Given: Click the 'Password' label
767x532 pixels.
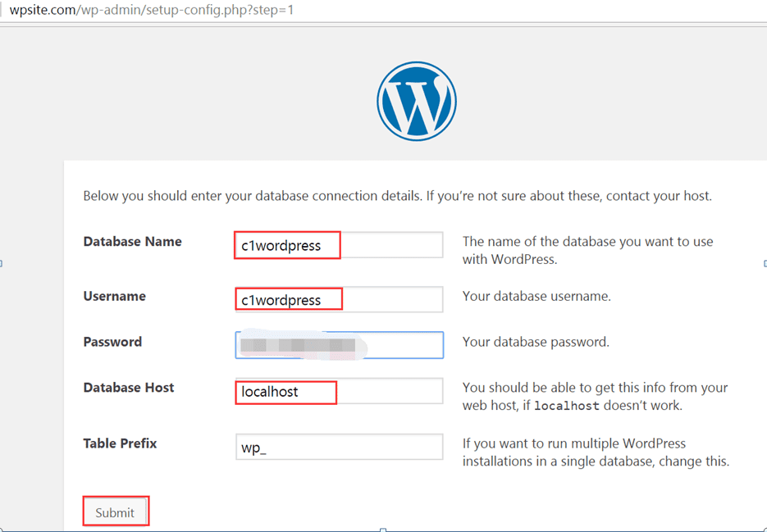Looking at the screenshot, I should (112, 342).
